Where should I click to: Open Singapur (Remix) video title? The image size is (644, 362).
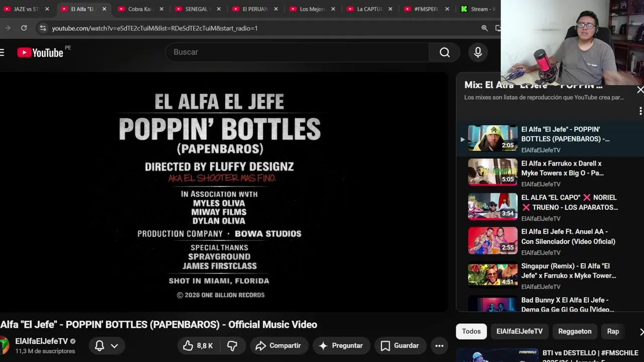coord(569,271)
